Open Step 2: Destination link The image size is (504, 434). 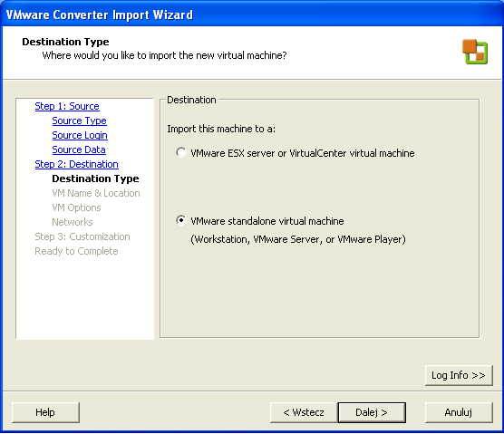[76, 164]
